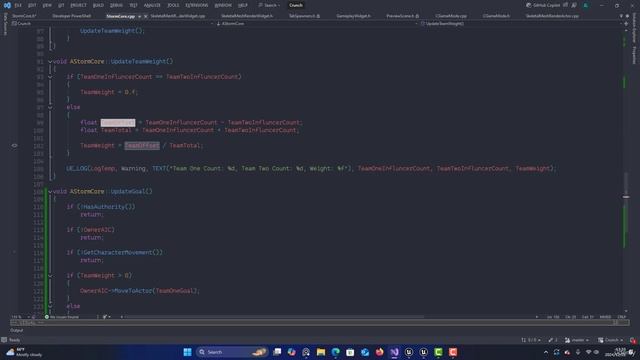
Task: Click the Visual Studio logo icon
Action: coord(7,5)
